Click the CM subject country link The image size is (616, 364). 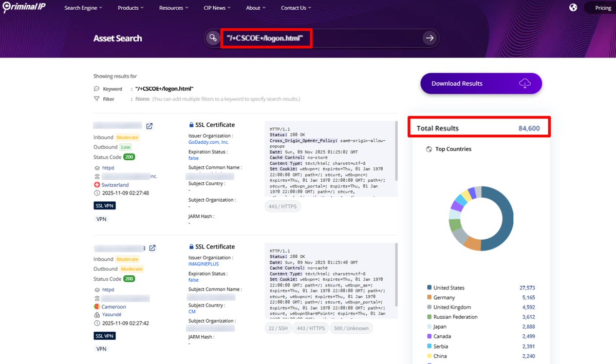click(x=192, y=312)
